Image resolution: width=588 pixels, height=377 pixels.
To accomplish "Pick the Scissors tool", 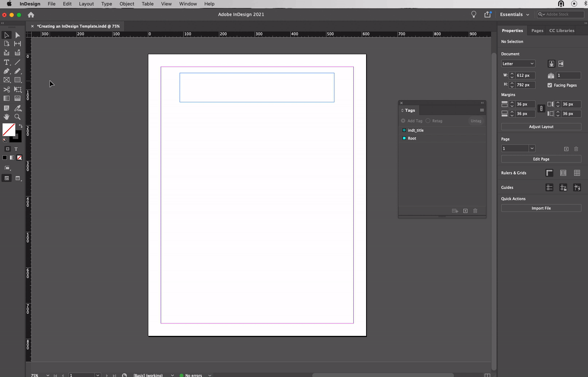I will (x=6, y=90).
